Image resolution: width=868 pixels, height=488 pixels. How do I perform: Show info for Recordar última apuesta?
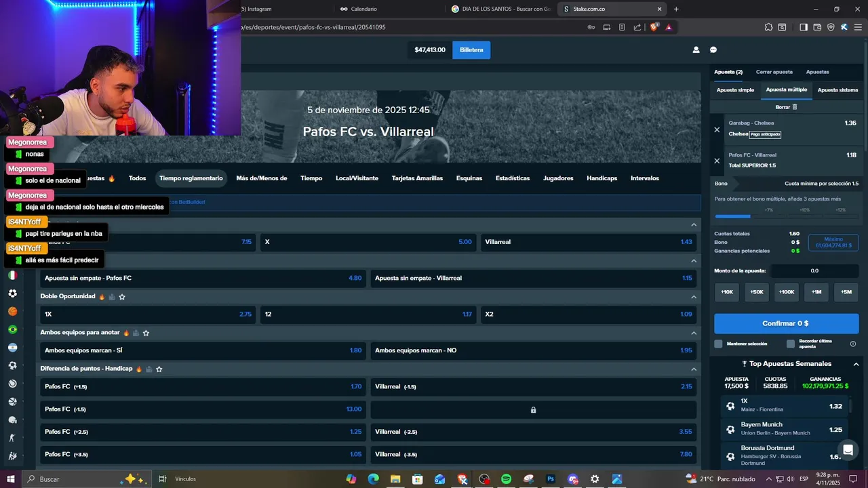[853, 344]
